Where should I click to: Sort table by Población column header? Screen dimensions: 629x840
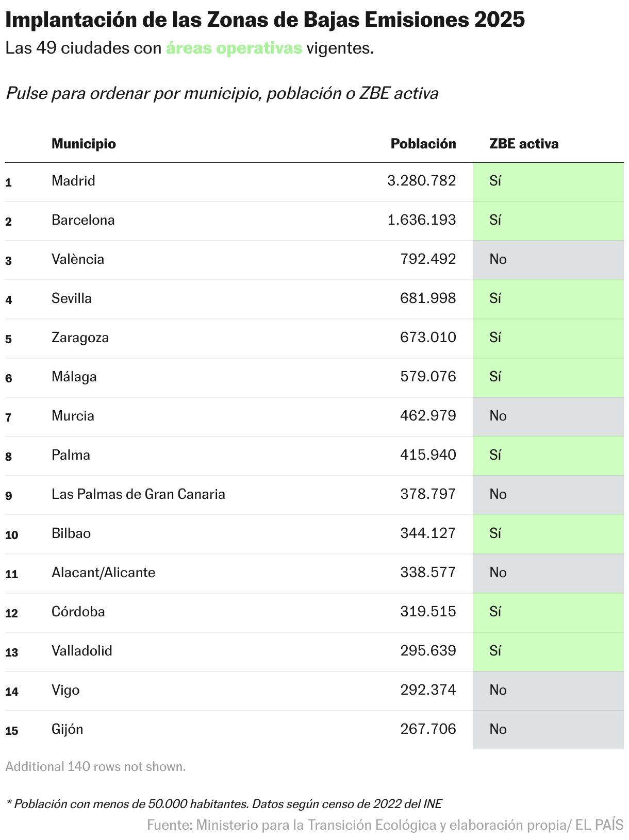423,144
